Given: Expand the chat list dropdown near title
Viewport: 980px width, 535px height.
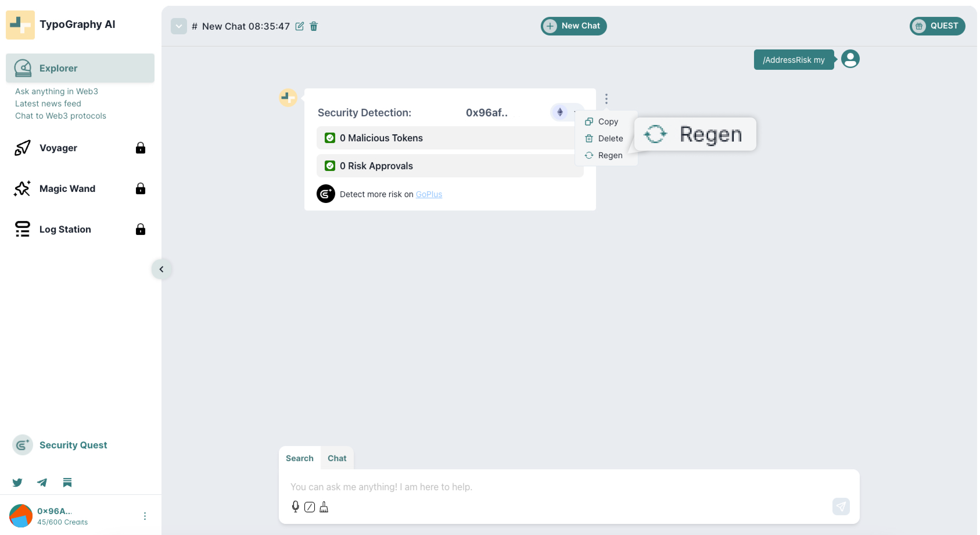Looking at the screenshot, I should tap(178, 26).
